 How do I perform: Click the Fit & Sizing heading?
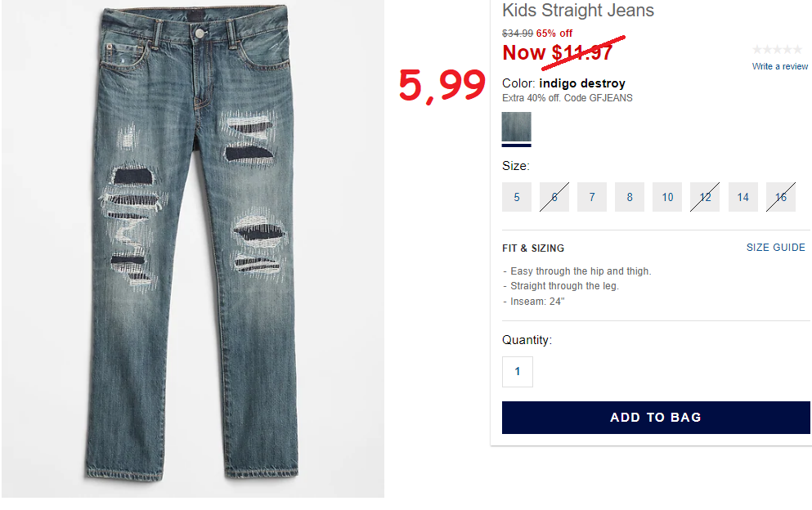click(x=533, y=248)
